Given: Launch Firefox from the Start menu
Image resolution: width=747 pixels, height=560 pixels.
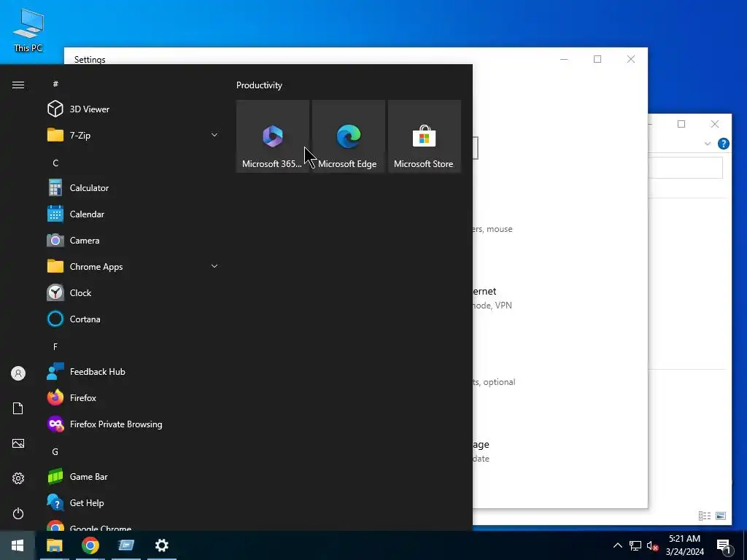Looking at the screenshot, I should click(133, 397).
